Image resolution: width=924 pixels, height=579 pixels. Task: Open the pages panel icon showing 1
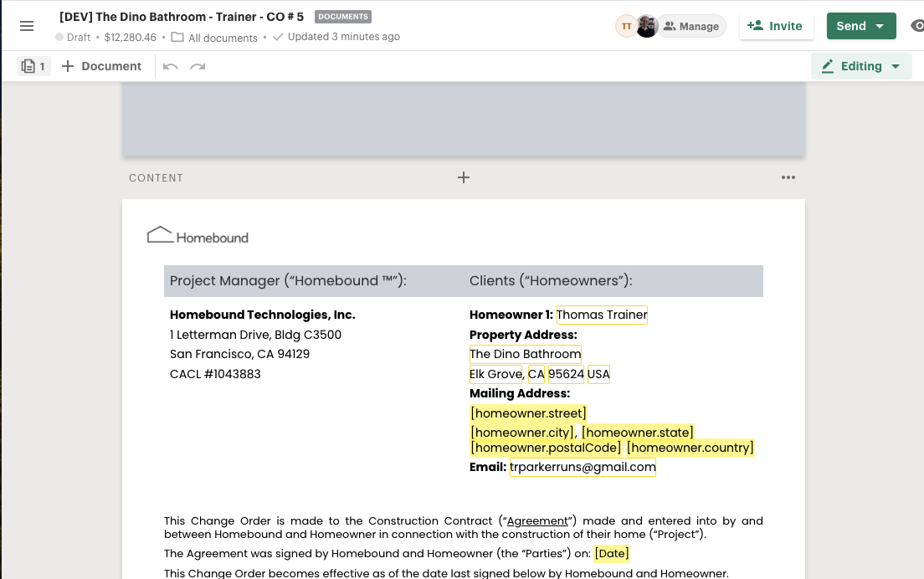pos(33,66)
